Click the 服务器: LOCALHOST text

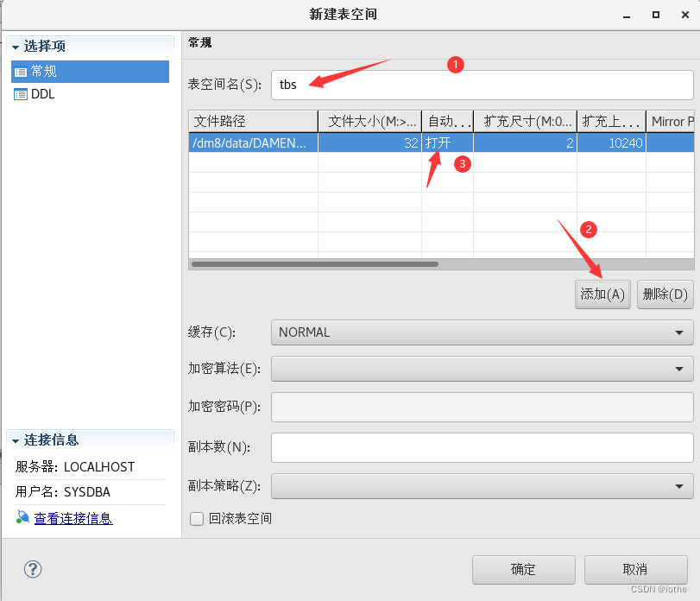coord(75,467)
